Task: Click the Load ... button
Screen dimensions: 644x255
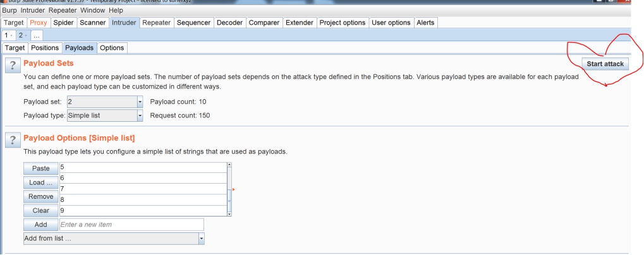Action: (x=40, y=182)
